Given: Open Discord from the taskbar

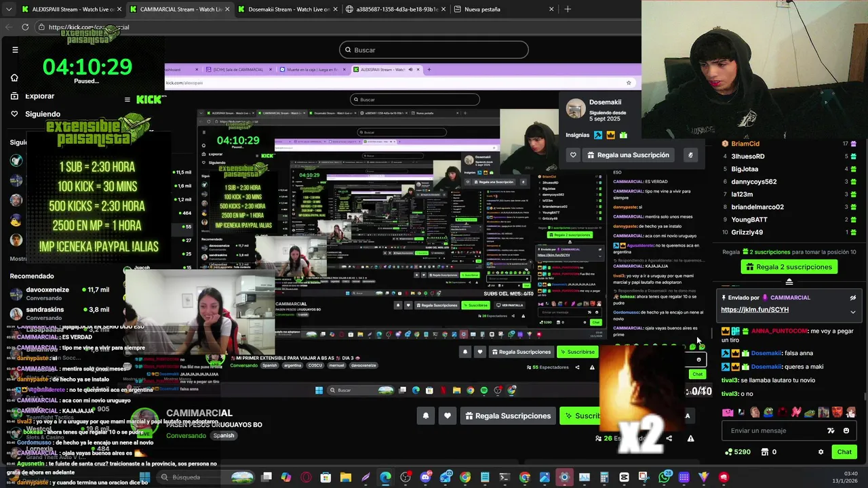Looking at the screenshot, I should click(x=425, y=477).
